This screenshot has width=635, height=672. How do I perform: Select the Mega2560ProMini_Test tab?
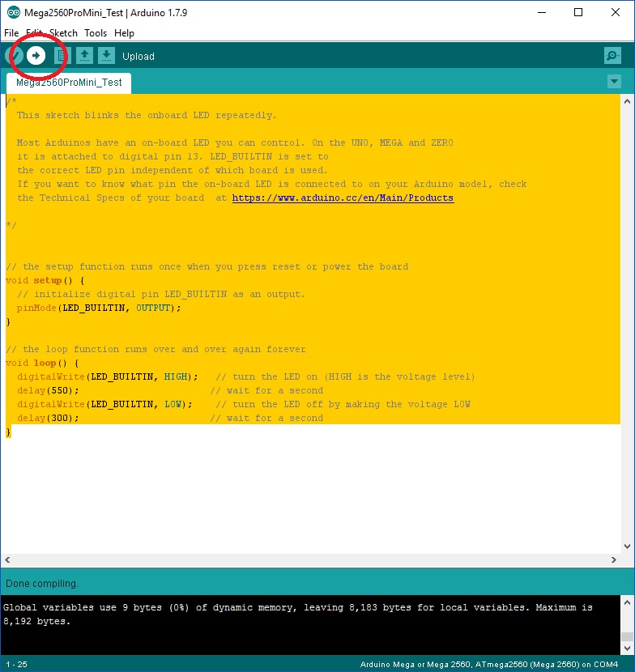click(x=69, y=83)
